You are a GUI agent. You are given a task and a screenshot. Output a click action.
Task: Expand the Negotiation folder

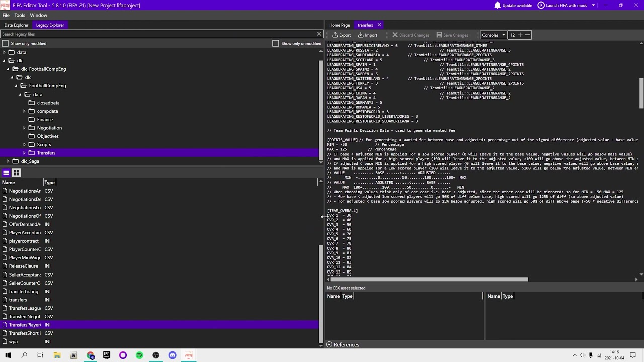pos(24,128)
